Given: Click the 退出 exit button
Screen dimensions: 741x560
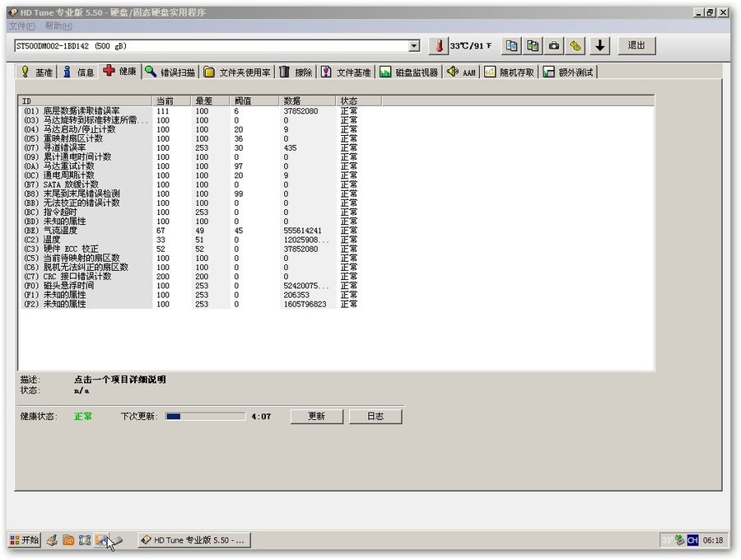Looking at the screenshot, I should click(x=636, y=45).
